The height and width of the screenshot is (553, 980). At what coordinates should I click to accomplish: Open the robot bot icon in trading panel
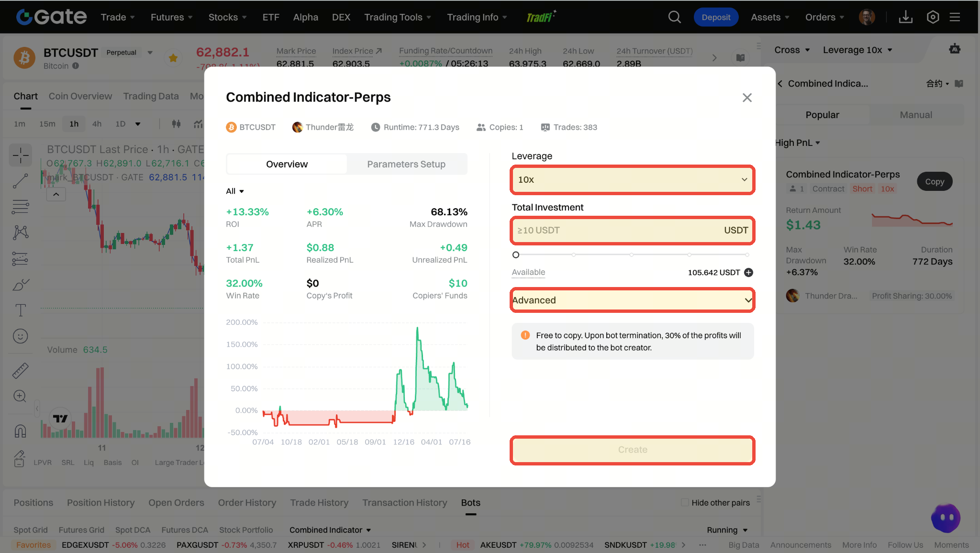tap(955, 49)
